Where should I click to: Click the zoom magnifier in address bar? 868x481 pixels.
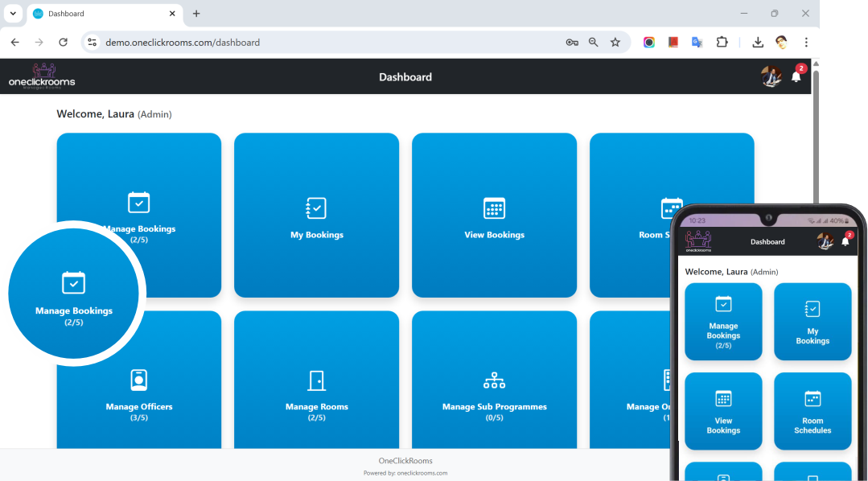594,43
